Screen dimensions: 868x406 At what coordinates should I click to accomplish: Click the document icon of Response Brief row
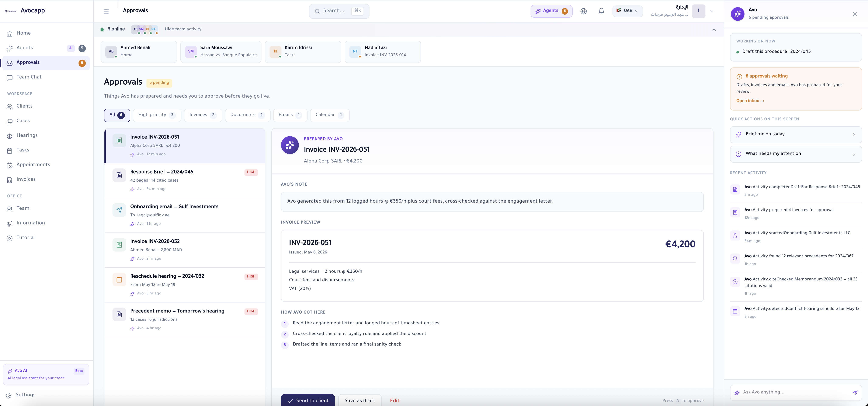point(119,175)
